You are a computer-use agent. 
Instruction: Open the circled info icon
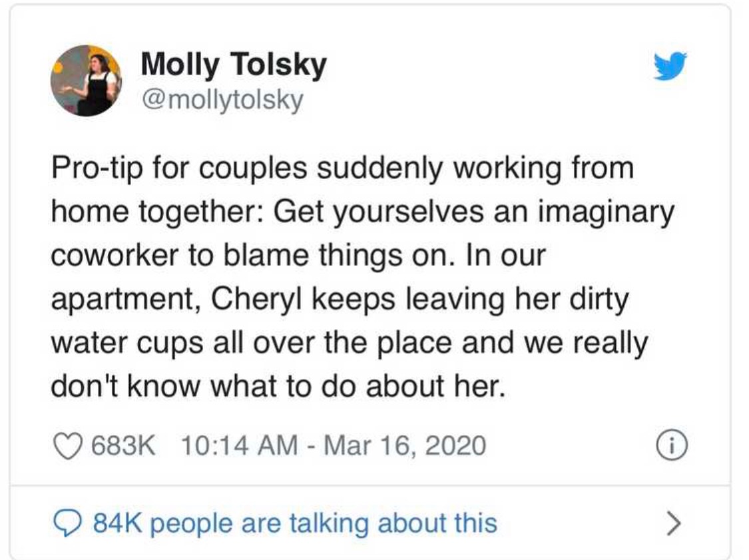coord(672,445)
